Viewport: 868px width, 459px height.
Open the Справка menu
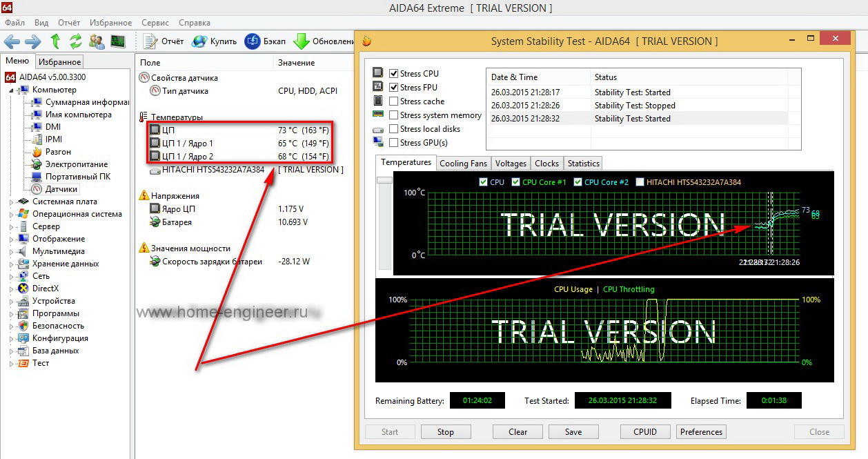pyautogui.click(x=194, y=23)
